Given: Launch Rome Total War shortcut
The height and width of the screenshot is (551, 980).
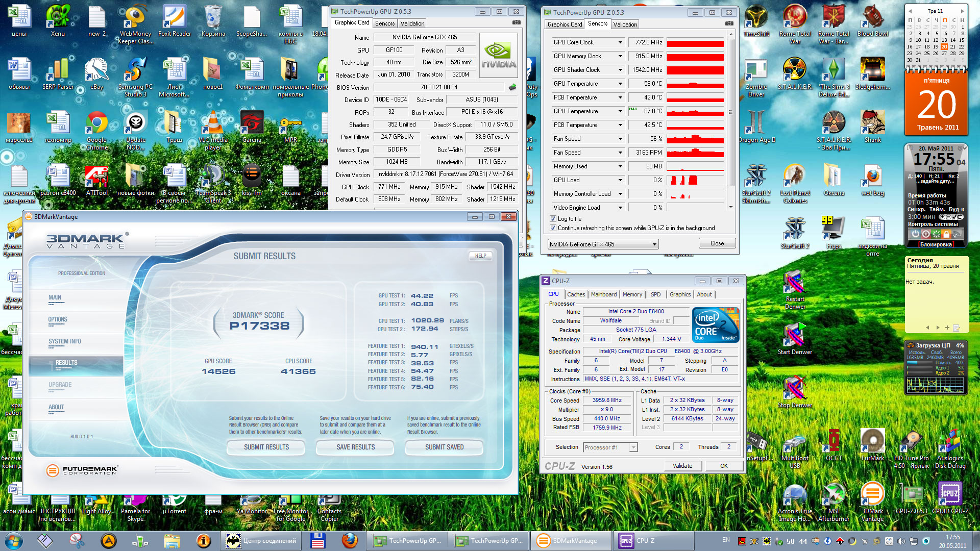Looking at the screenshot, I should click(795, 24).
